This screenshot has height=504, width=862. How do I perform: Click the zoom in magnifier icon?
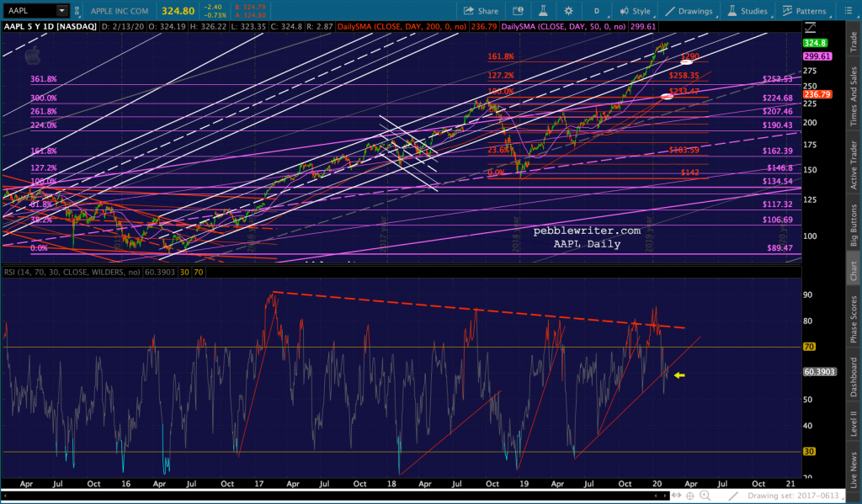(x=705, y=496)
